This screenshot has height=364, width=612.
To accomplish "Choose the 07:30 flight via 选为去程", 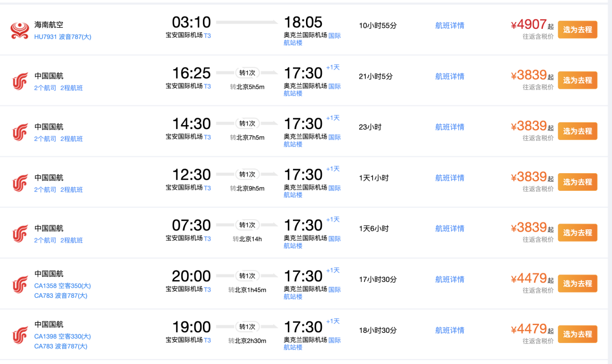I will pos(577,233).
